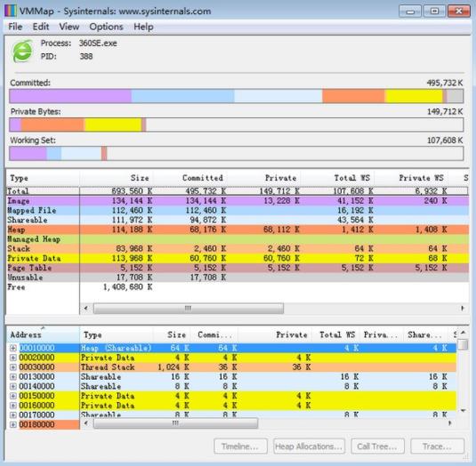Click the Timeline... button
476x466 pixels.
coord(240,446)
